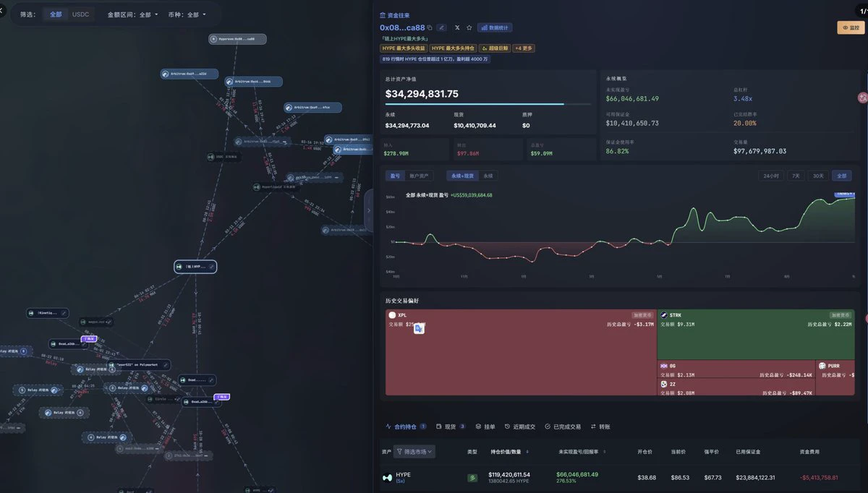Click 转出 $97.86M stat card

[488, 150]
